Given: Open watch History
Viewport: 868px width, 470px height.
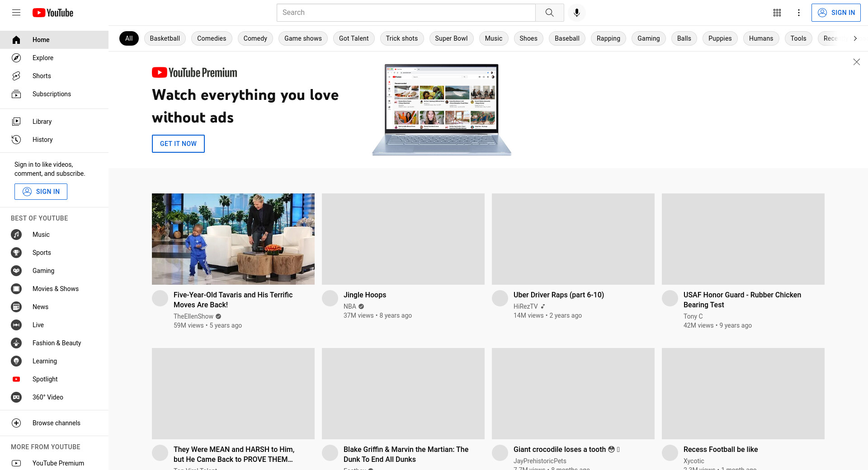Looking at the screenshot, I should [54, 140].
